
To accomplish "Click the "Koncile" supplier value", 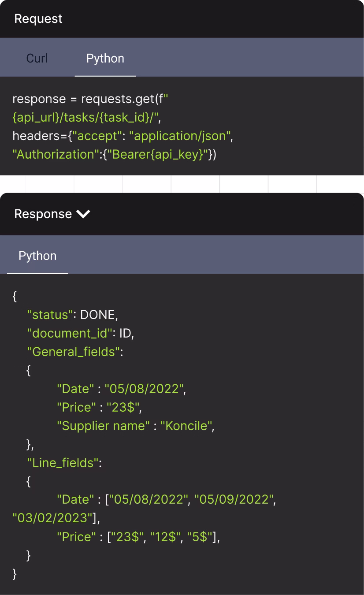I will [x=187, y=426].
